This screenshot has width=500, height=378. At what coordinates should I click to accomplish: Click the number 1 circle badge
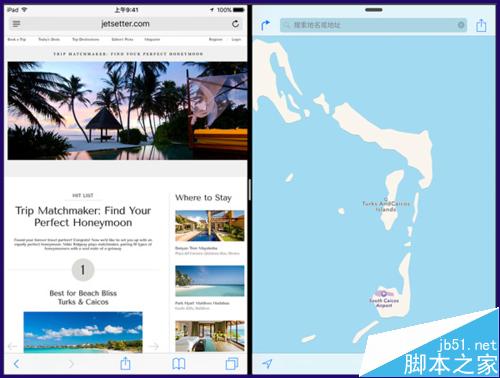[x=83, y=270]
